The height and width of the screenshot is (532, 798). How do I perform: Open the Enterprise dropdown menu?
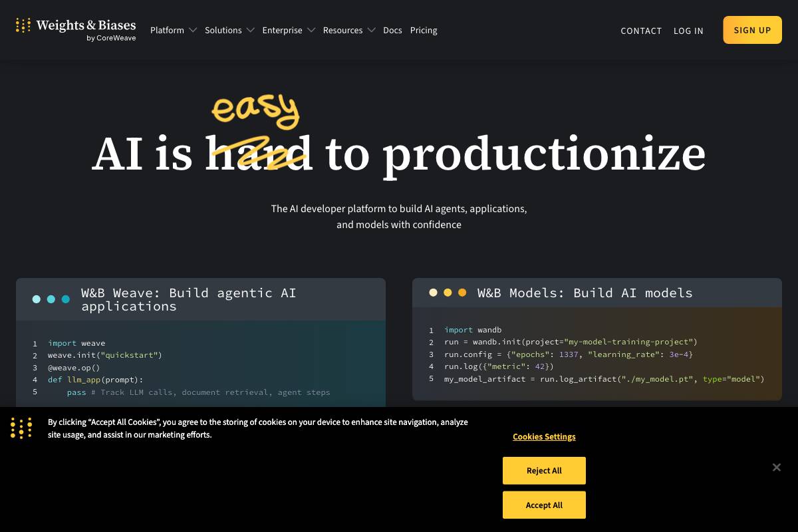pyautogui.click(x=289, y=30)
